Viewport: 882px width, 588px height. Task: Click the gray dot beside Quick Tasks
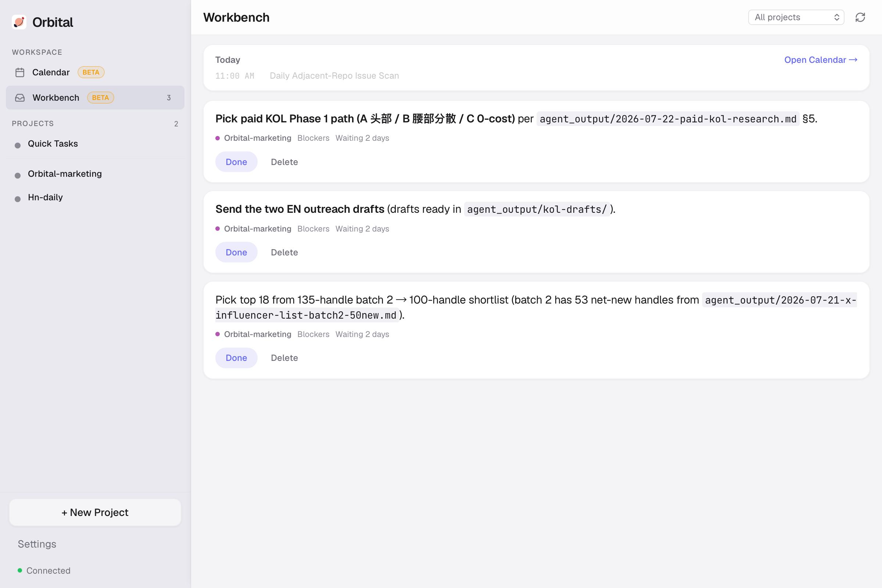click(x=18, y=146)
